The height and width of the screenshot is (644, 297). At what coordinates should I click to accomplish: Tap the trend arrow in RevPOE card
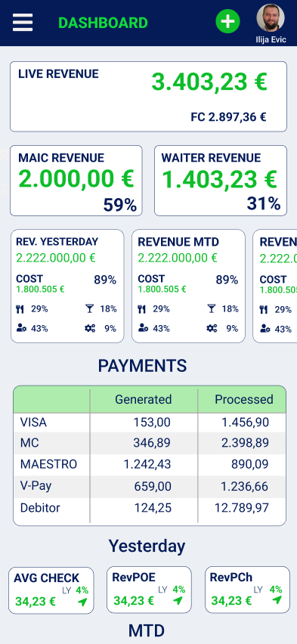point(178,601)
